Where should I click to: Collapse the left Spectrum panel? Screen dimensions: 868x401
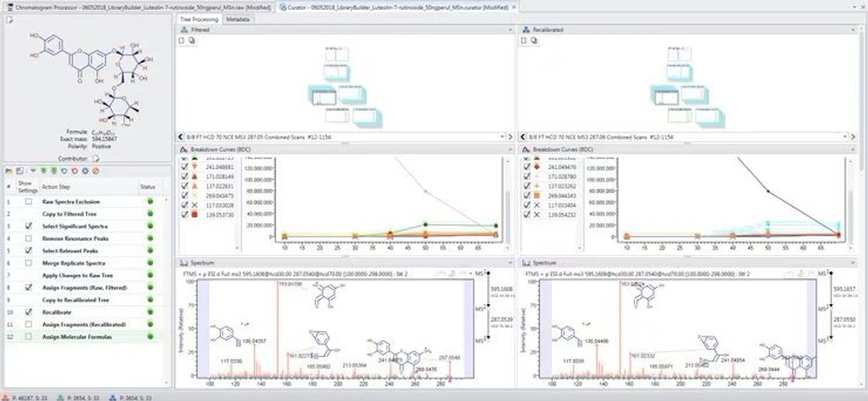coord(509,263)
